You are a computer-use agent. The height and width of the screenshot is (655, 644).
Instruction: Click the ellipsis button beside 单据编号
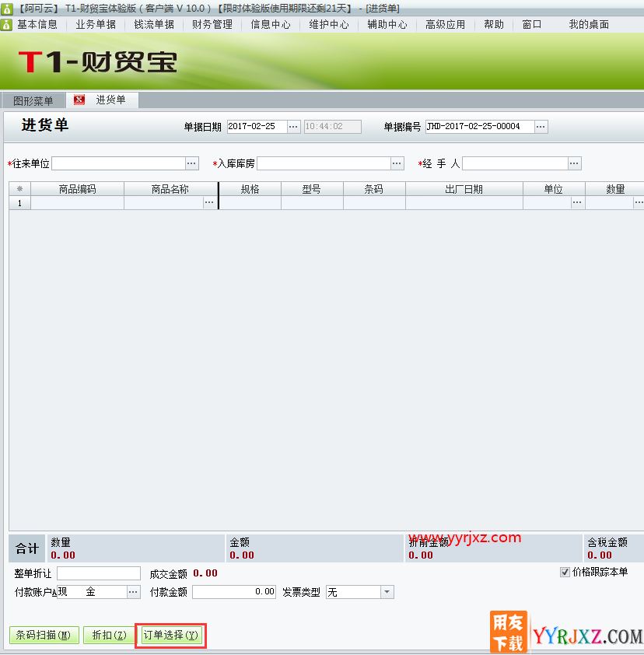coord(541,127)
